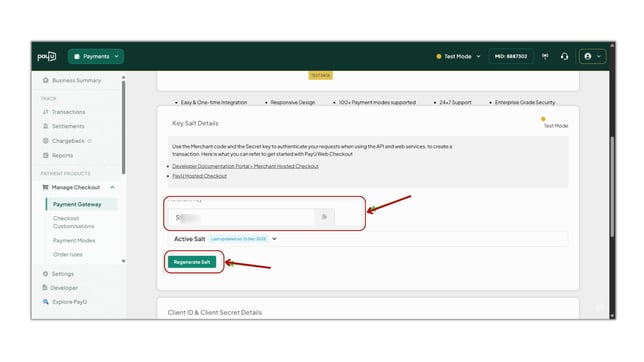Click the Last updated date badge

tap(238, 239)
